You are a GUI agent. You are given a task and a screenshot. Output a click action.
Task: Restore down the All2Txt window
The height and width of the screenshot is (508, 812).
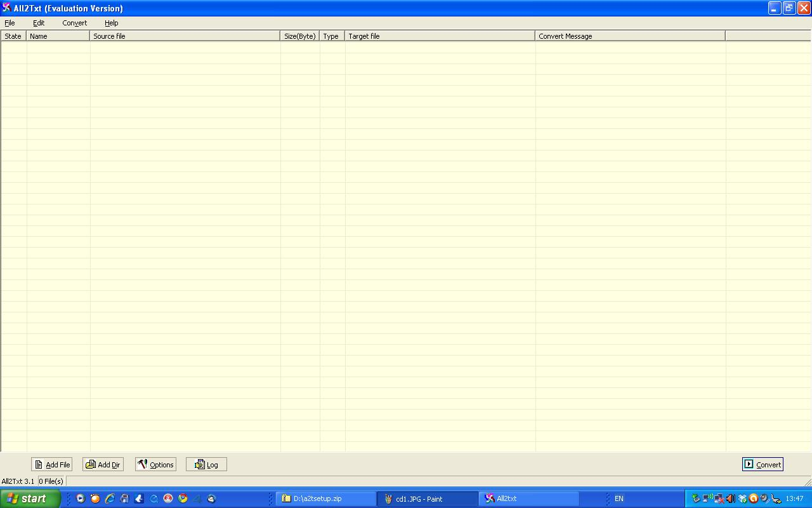(x=789, y=8)
